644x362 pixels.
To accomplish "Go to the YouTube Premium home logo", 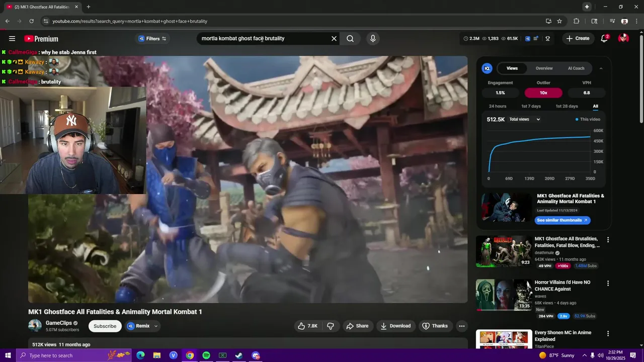I will click(41, 39).
